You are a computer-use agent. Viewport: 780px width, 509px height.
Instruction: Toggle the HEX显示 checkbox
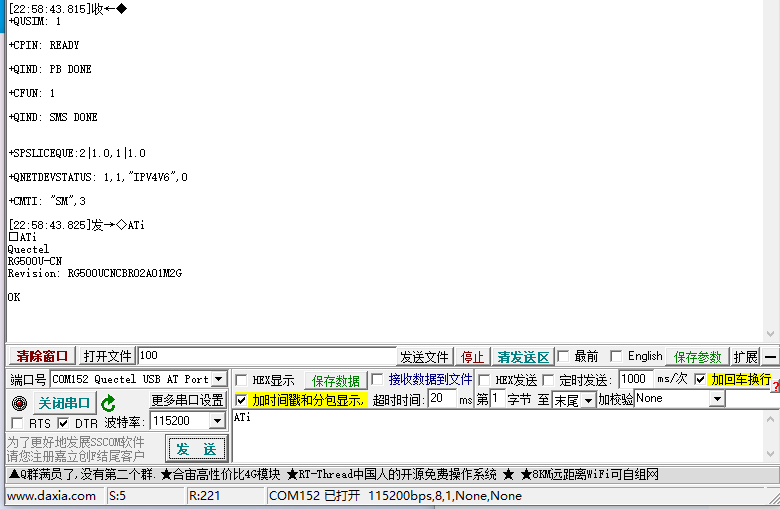click(241, 380)
